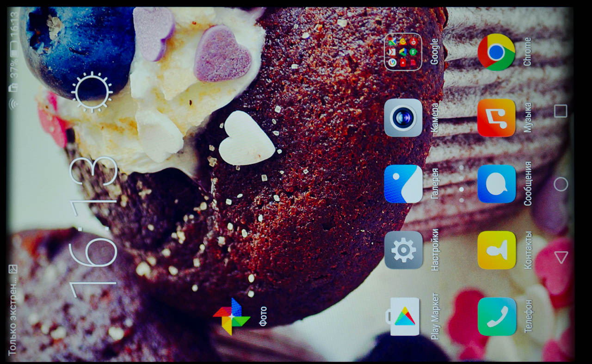Open the Телефон phone dialer
This screenshot has width=592, height=364.
[x=496, y=316]
